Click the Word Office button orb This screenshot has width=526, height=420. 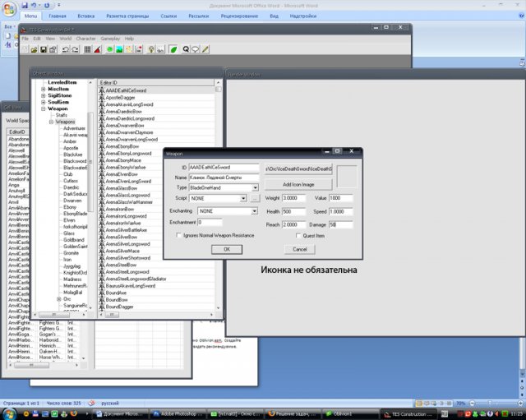9,9
